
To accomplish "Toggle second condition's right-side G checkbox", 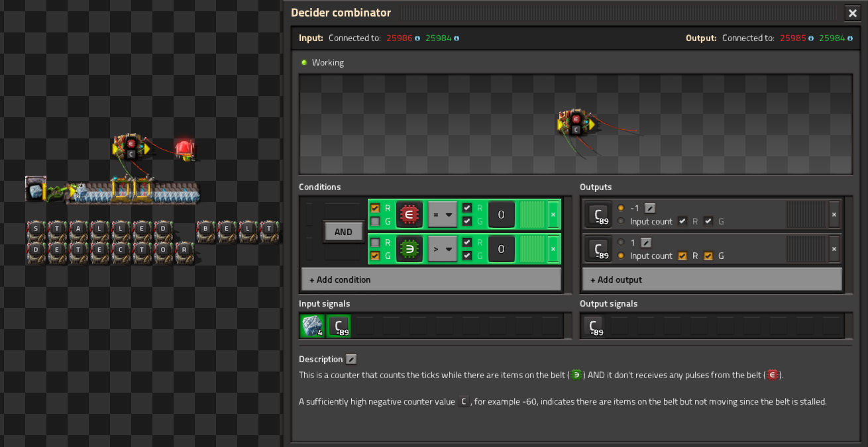I will point(467,256).
